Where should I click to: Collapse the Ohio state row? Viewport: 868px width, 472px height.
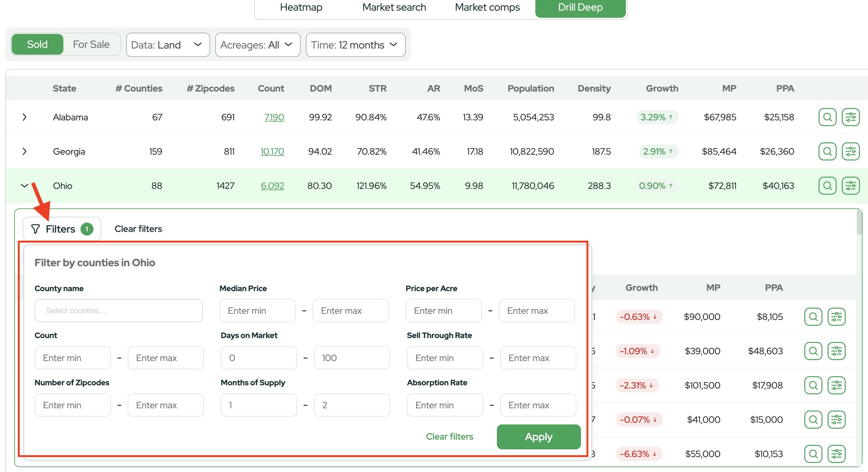tap(24, 186)
